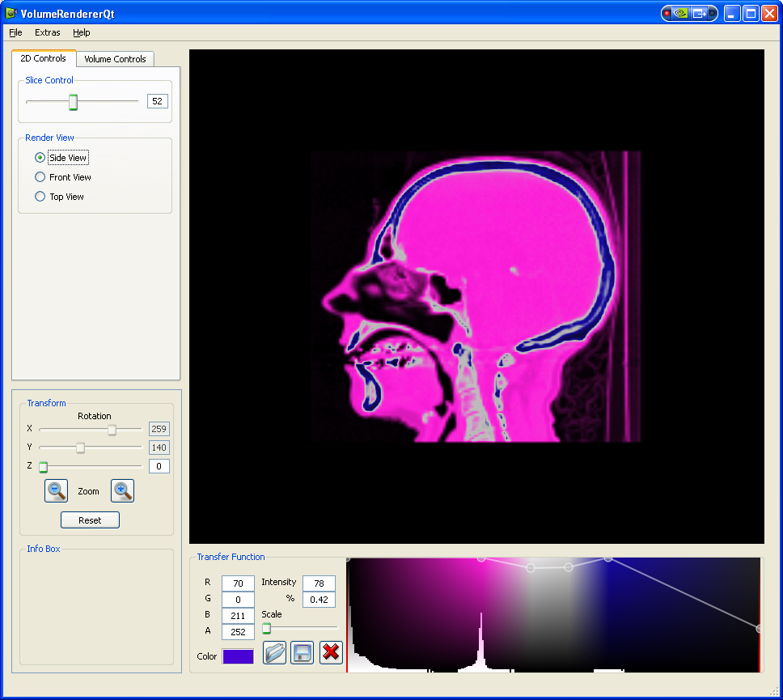Image resolution: width=783 pixels, height=700 pixels.
Task: Save the transfer function with floppy icon
Action: point(302,652)
